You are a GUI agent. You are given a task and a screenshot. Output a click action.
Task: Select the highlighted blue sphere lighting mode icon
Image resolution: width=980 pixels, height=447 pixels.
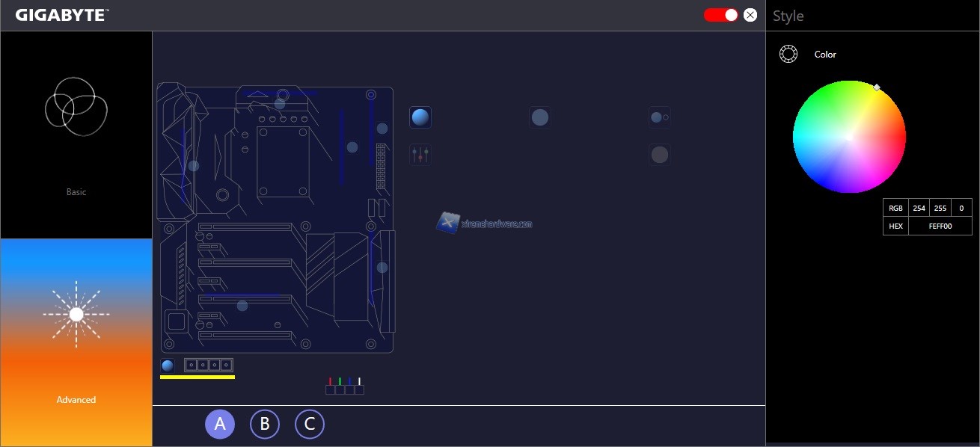pos(420,117)
